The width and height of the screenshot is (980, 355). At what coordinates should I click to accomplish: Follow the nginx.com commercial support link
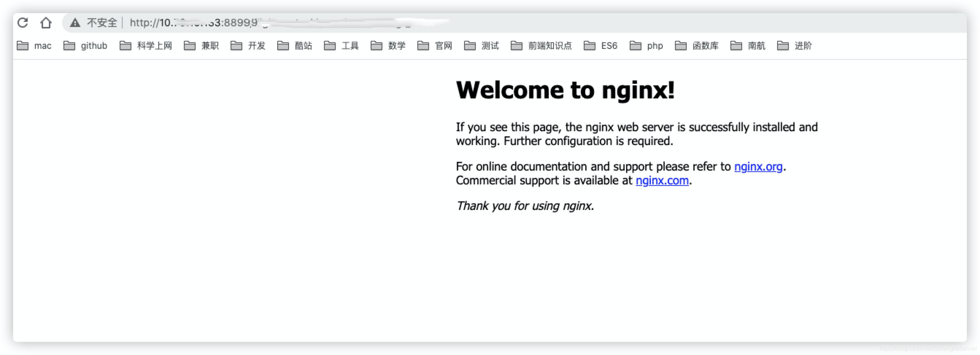(x=662, y=180)
